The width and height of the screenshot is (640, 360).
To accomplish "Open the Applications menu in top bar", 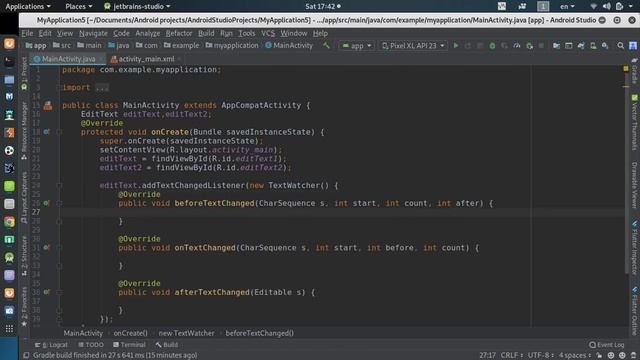I will [x=28, y=6].
